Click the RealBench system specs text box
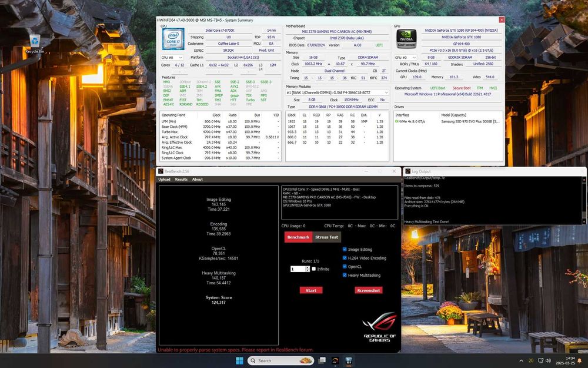Image resolution: width=588 pixels, height=368 pixels. tap(339, 203)
